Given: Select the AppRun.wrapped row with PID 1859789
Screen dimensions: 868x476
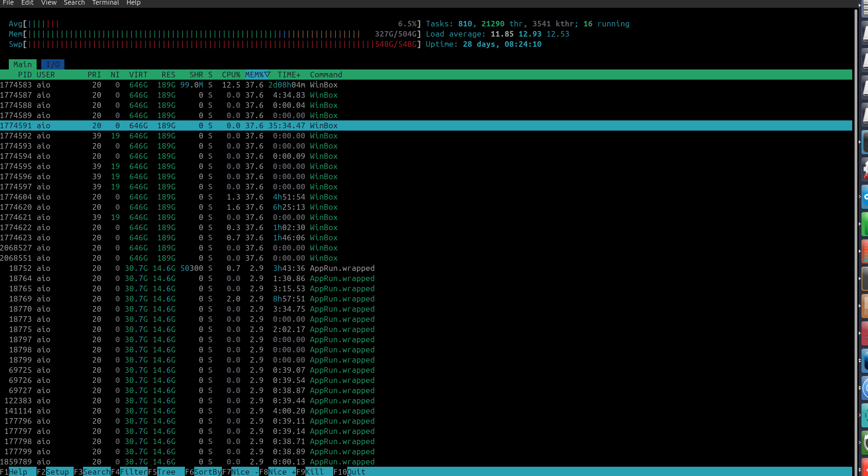Looking at the screenshot, I should (426, 462).
